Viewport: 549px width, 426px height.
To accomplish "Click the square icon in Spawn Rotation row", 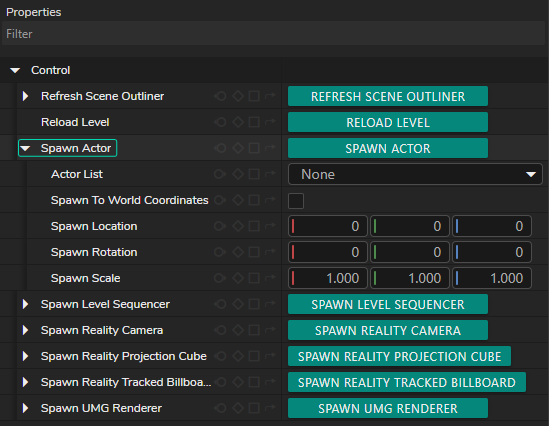I will (254, 252).
